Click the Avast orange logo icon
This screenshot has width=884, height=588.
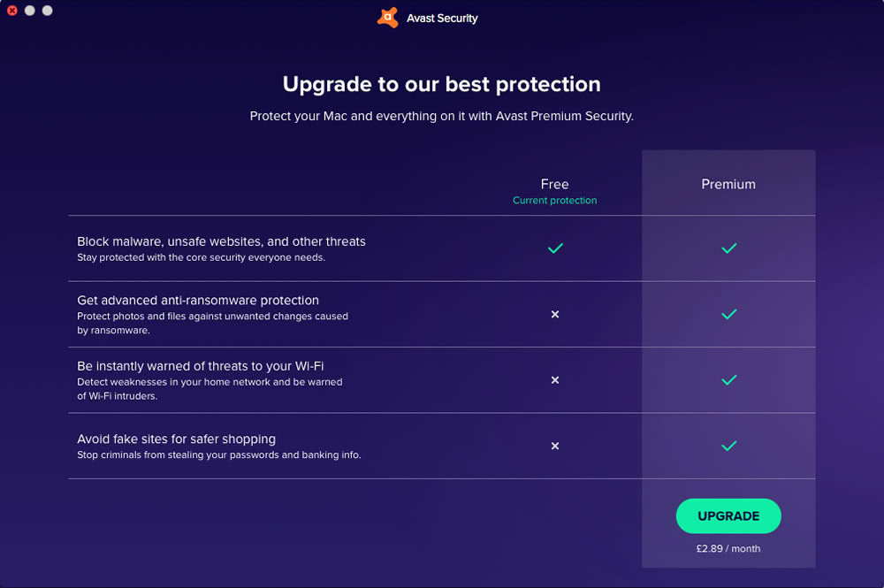pos(388,18)
